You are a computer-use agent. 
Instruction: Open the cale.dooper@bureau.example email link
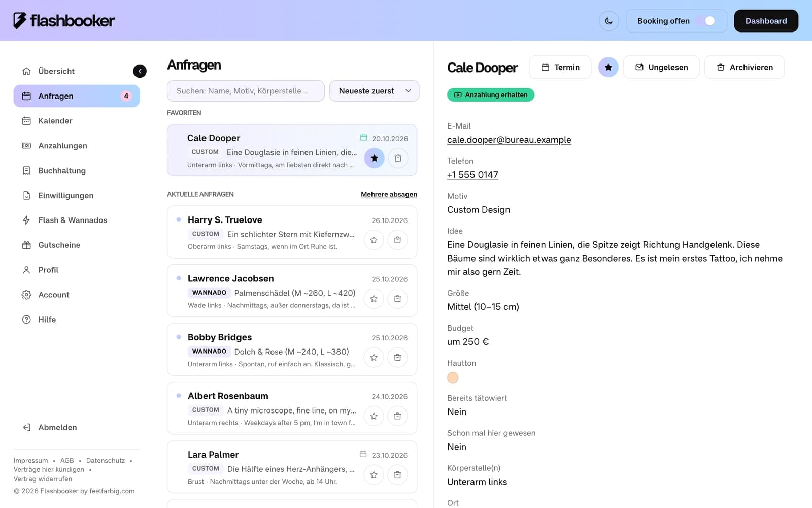(x=509, y=140)
